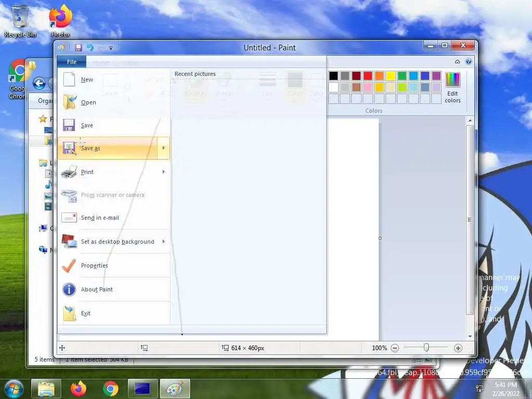Pick the pink color swatch
Image resolution: width=532 pixels, height=399 pixels.
click(x=368, y=87)
